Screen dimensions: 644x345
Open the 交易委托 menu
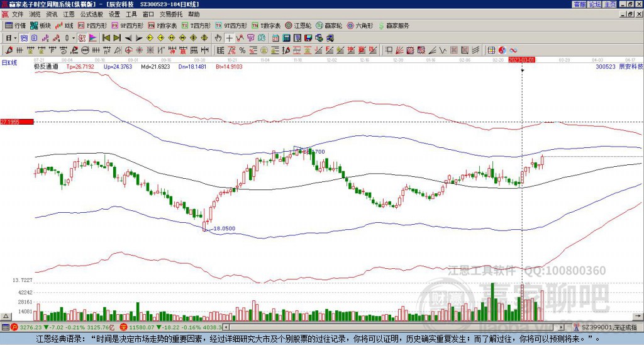click(x=171, y=14)
